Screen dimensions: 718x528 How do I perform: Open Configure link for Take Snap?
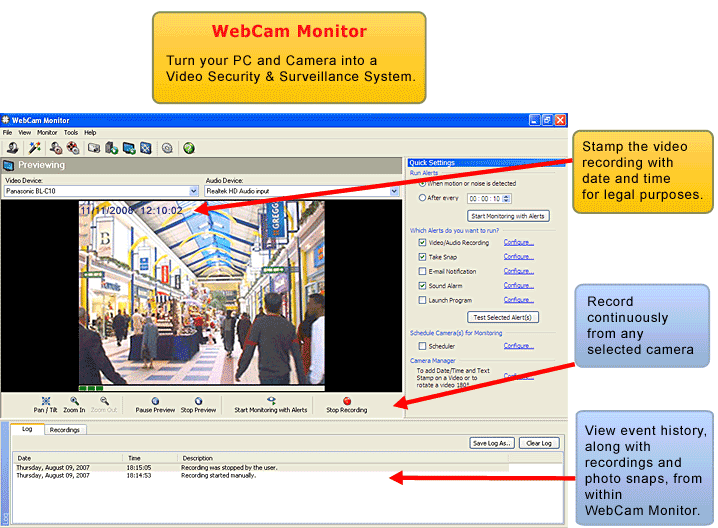pyautogui.click(x=518, y=256)
